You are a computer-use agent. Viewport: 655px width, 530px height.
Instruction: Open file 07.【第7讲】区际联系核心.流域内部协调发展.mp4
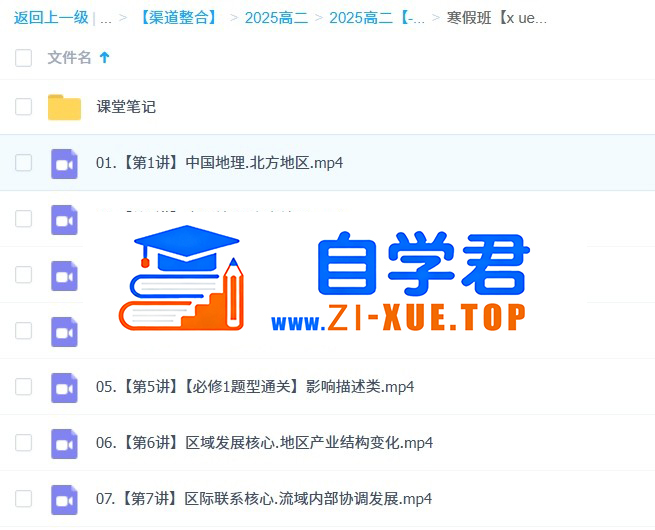click(x=264, y=499)
